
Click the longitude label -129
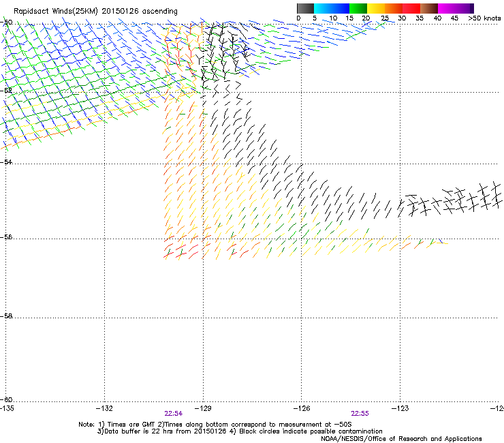pos(203,408)
